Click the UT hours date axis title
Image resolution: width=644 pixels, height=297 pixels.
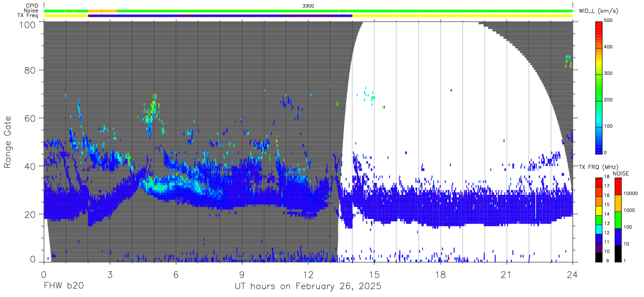coord(308,287)
